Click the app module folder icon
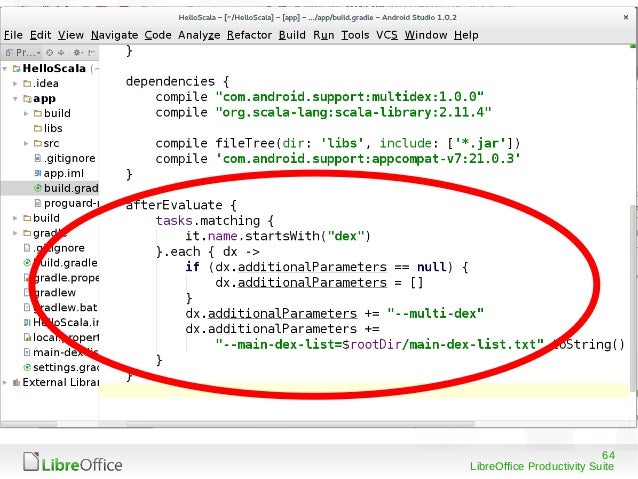This screenshot has height=479, width=638. coord(27,98)
